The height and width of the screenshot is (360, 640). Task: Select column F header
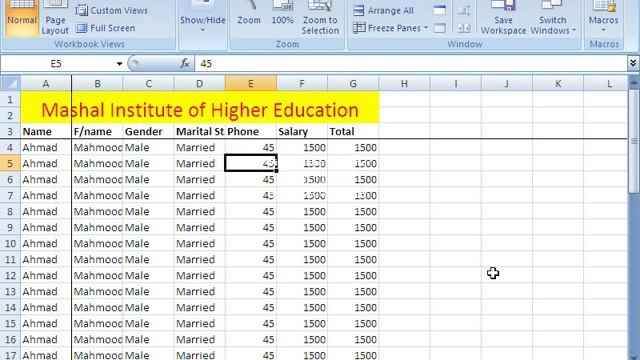[x=302, y=84]
